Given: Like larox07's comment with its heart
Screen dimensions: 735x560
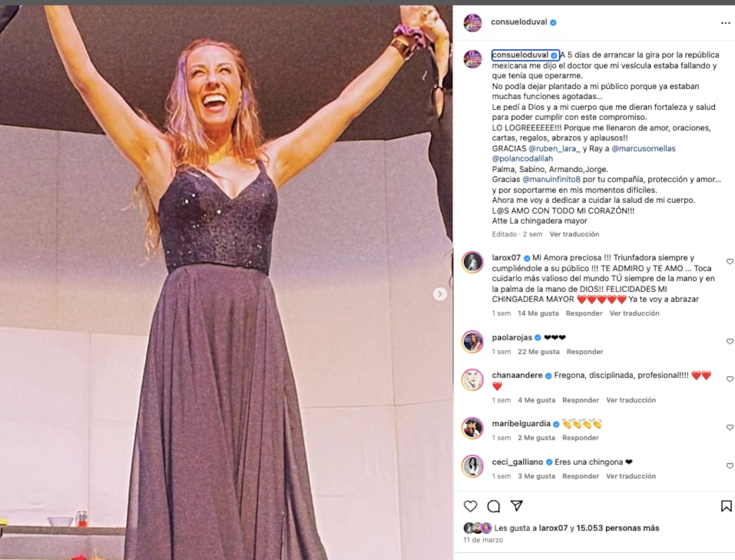Looking at the screenshot, I should tap(730, 262).
